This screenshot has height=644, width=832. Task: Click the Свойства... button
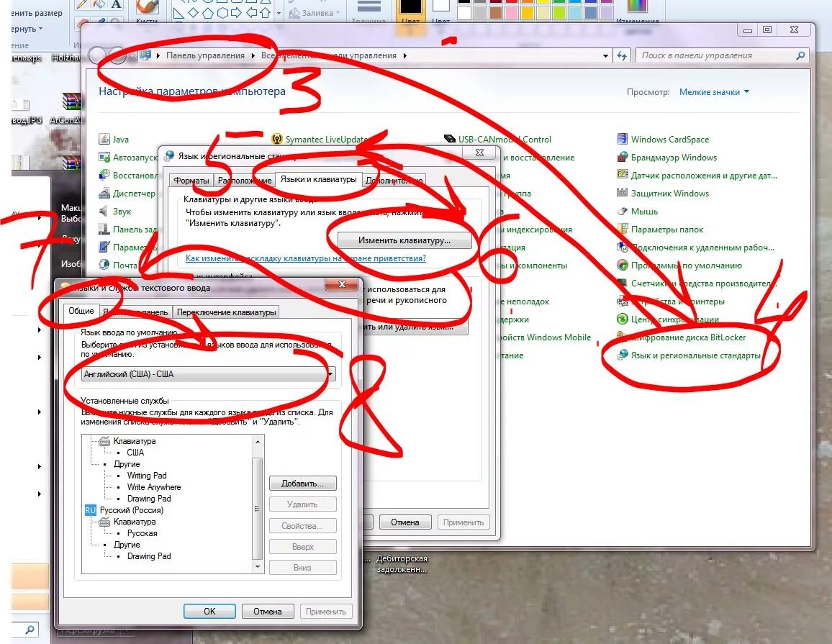[x=302, y=526]
